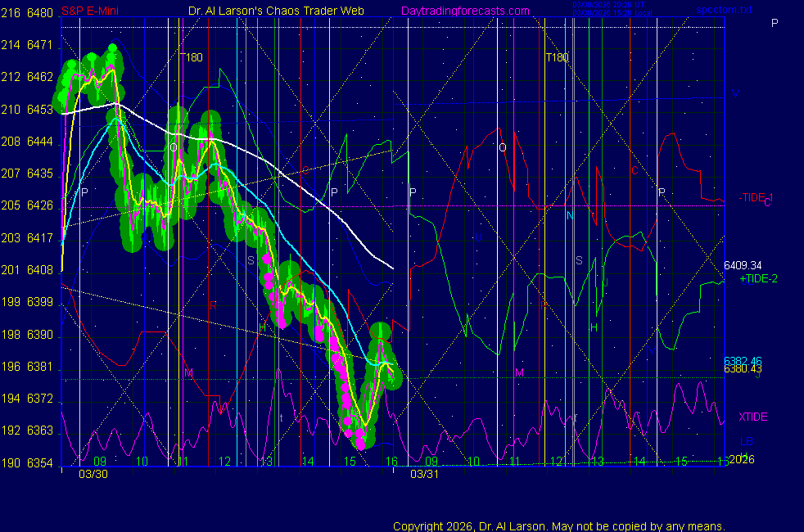Click the 6480 top price axis label
The width and height of the screenshot is (804, 532).
coord(39,14)
